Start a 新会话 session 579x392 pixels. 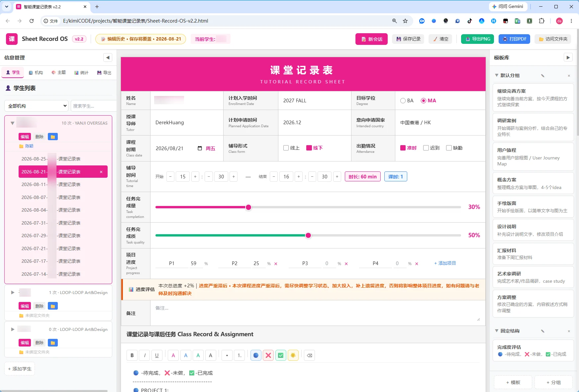click(371, 39)
